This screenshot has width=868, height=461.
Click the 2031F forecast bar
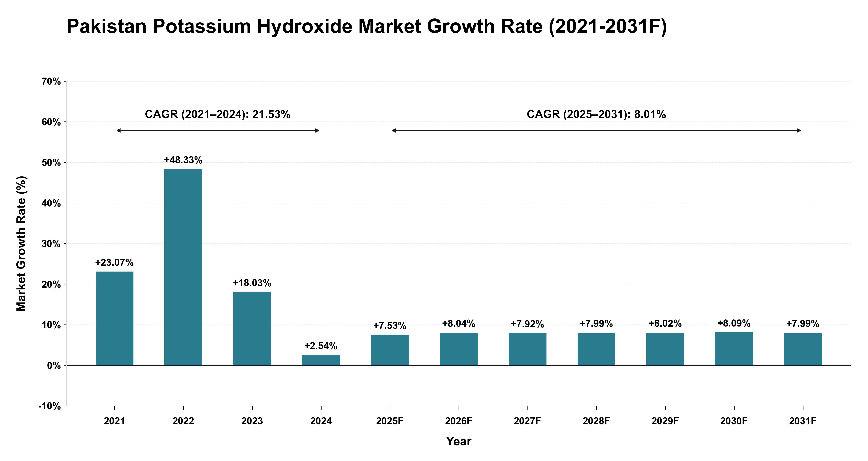[803, 349]
